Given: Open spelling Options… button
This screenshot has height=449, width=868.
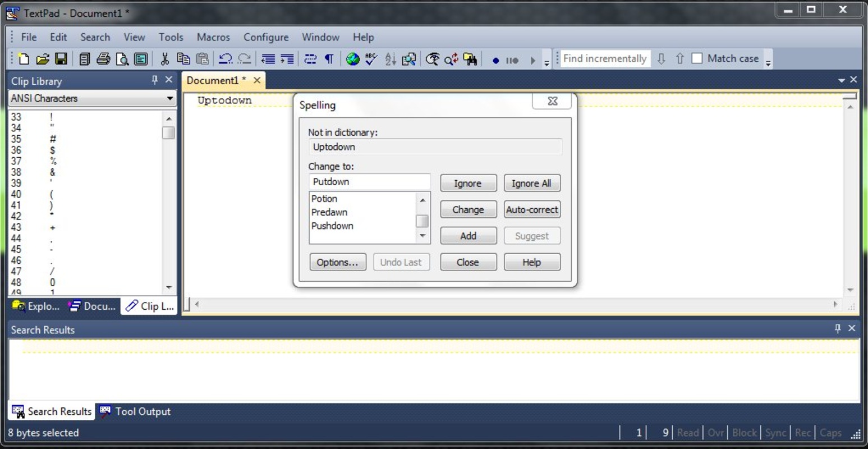Looking at the screenshot, I should [337, 262].
